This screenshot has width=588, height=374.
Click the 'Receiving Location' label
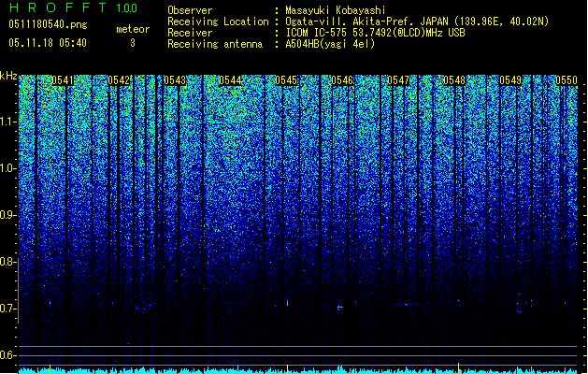point(218,22)
